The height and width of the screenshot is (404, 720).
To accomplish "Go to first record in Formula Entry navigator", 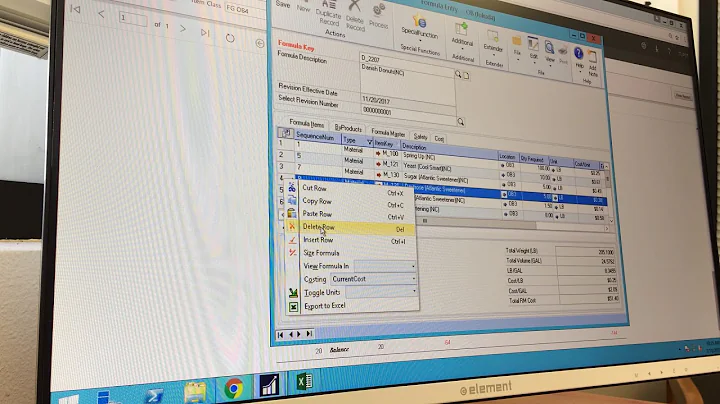I will (x=280, y=335).
